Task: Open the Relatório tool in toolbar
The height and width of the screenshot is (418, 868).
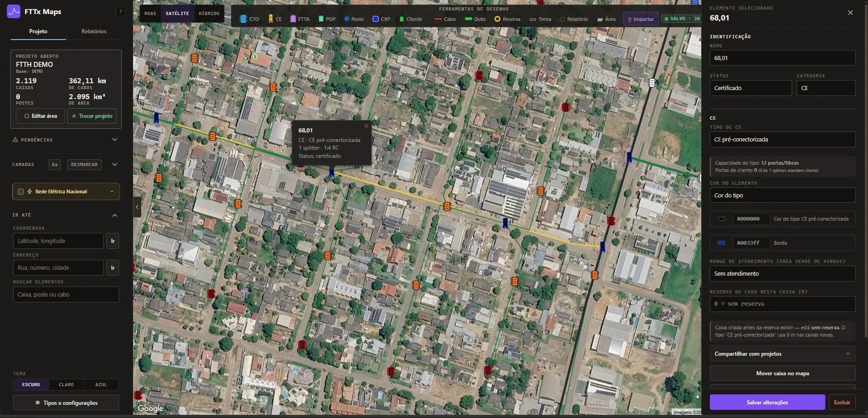Action: click(x=574, y=19)
